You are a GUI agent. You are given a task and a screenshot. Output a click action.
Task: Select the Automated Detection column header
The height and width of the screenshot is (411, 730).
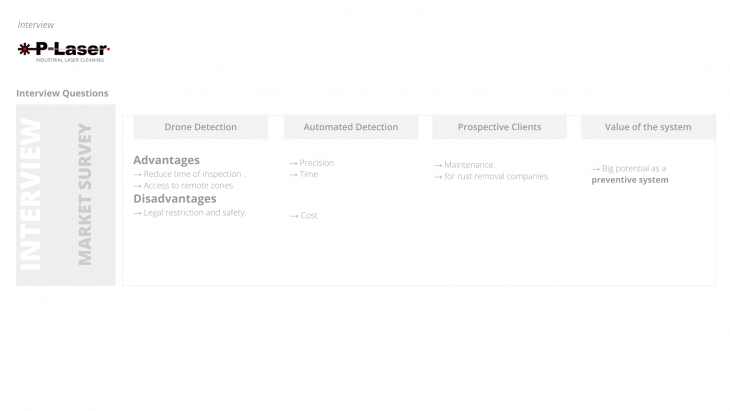click(350, 127)
